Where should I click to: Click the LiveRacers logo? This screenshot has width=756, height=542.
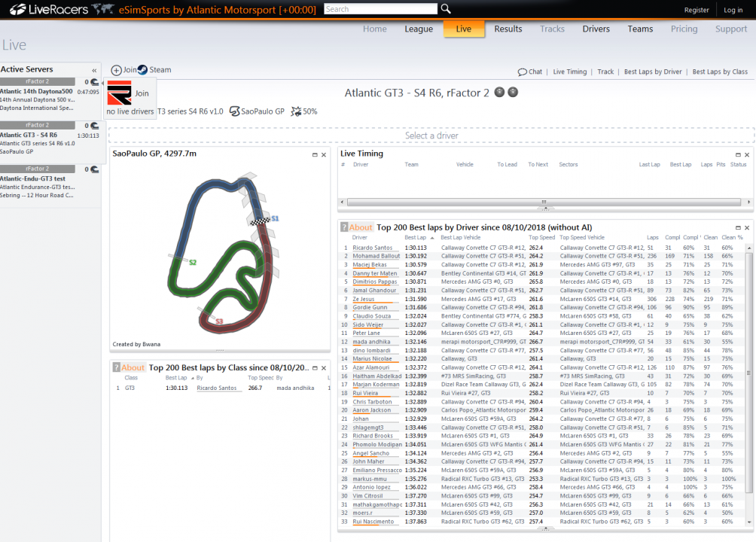coord(49,9)
